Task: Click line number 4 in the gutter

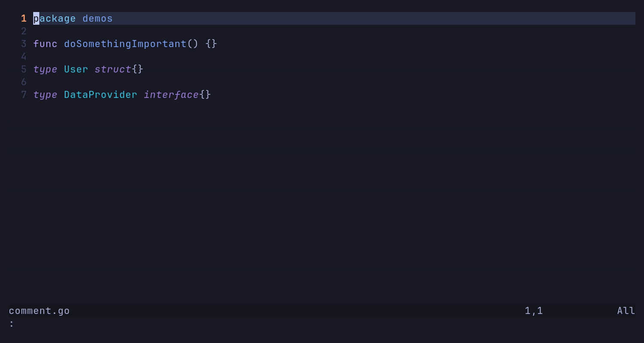Action: pyautogui.click(x=24, y=57)
